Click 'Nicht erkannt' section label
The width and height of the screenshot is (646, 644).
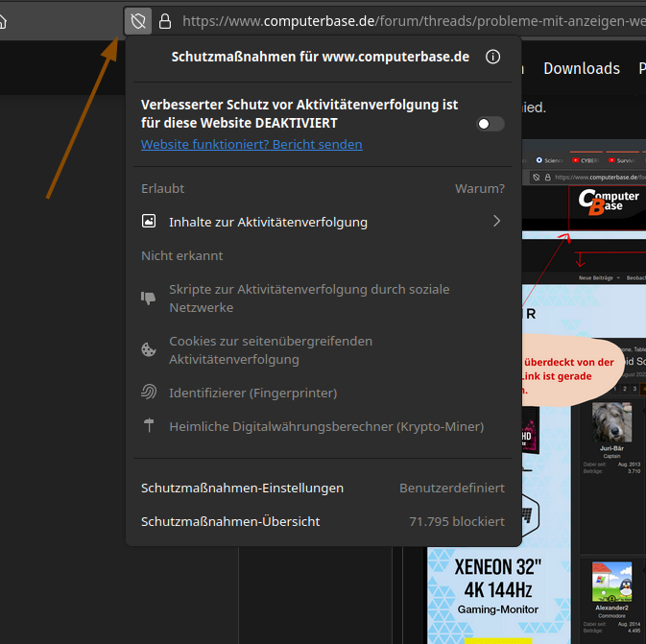pos(181,255)
